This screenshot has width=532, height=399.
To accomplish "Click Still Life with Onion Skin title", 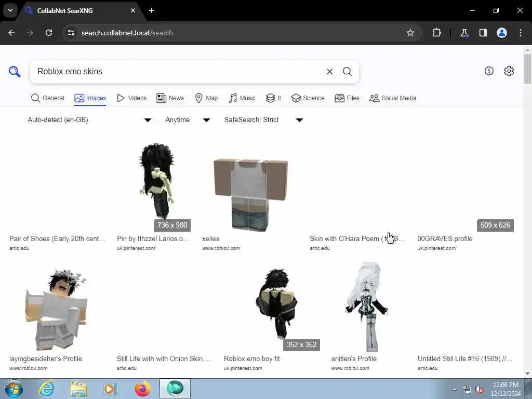I will [x=164, y=358].
